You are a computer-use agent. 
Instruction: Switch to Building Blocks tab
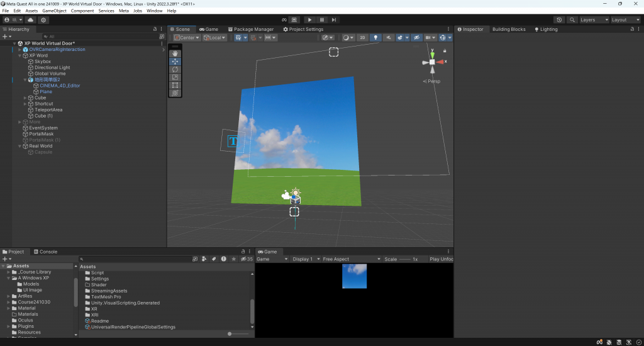[509, 29]
